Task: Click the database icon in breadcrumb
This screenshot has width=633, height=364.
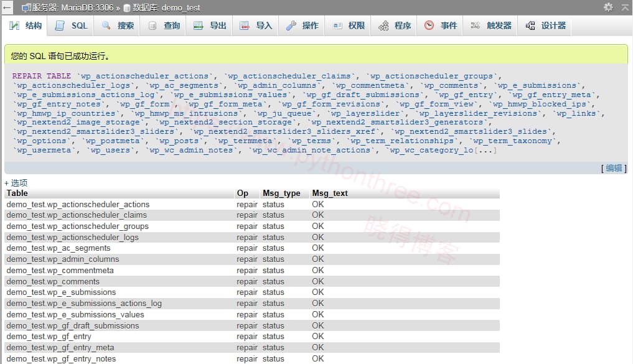Action: coord(126,7)
